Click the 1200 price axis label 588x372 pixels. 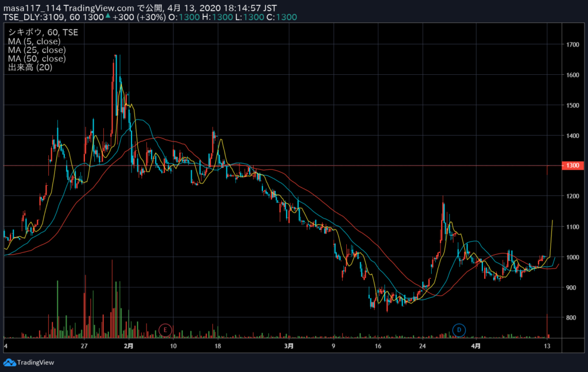[x=572, y=196]
